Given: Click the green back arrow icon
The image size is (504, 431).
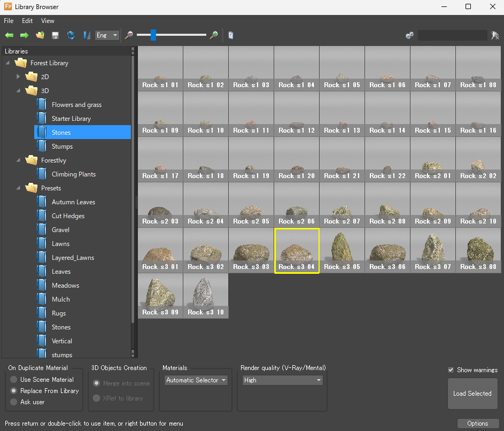Looking at the screenshot, I should pyautogui.click(x=9, y=35).
